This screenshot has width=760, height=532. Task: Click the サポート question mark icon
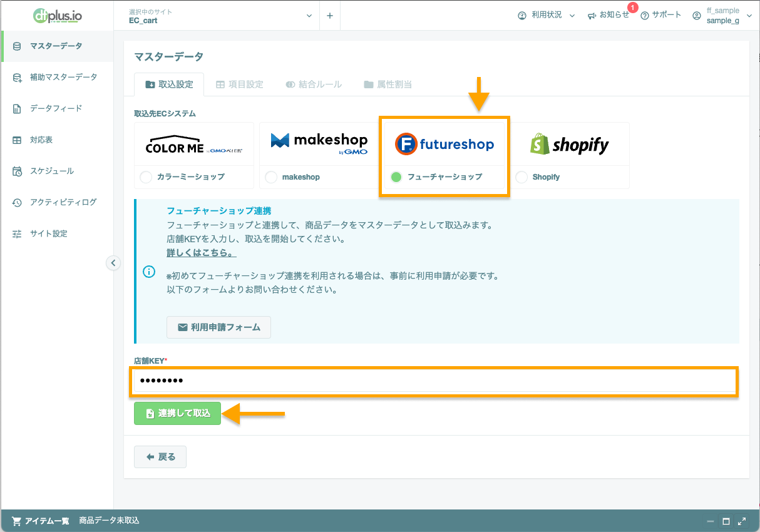coord(645,16)
